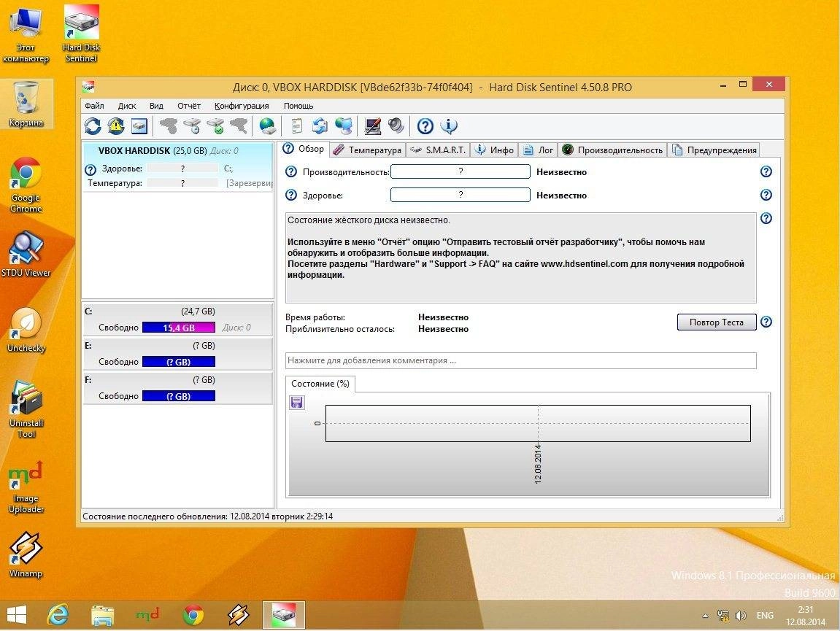840x631 pixels.
Task: Click the 12.08.2014 marker on the chart
Action: click(538, 464)
